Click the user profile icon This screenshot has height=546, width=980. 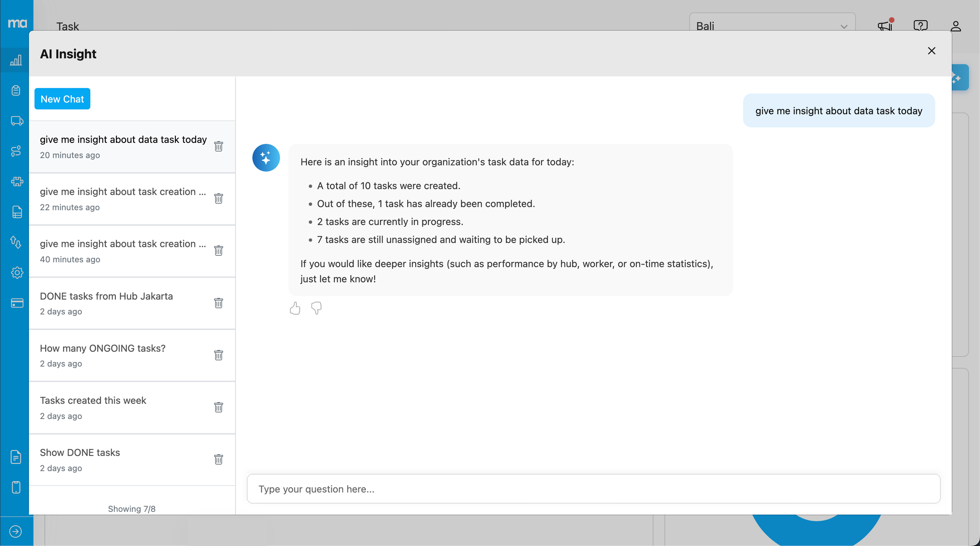[x=956, y=26]
